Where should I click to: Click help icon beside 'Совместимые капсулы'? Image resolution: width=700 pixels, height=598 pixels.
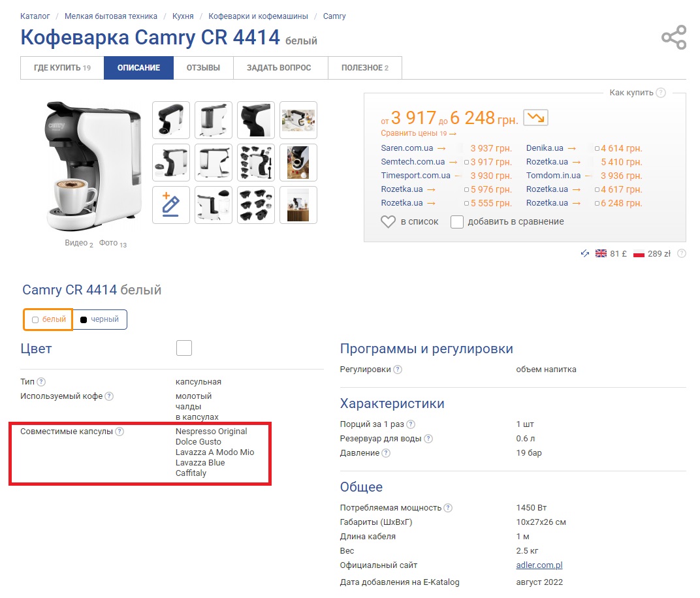click(120, 432)
